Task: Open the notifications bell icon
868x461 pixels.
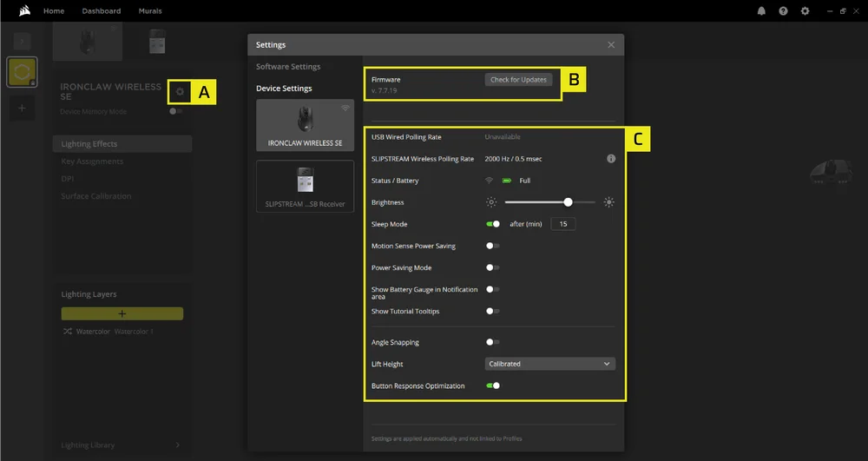Action: (x=761, y=11)
